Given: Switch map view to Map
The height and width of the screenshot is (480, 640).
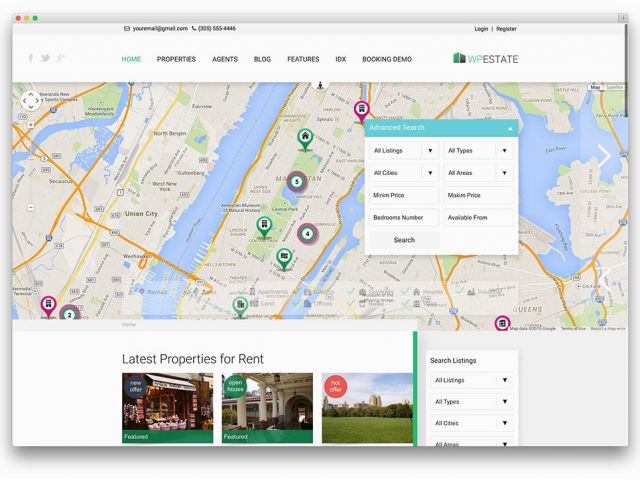Looking at the screenshot, I should coord(596,87).
